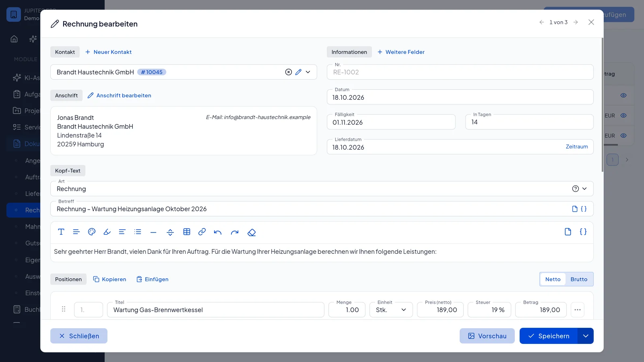644x362 pixels.
Task: Save the invoice with Speichern
Action: click(x=549, y=336)
